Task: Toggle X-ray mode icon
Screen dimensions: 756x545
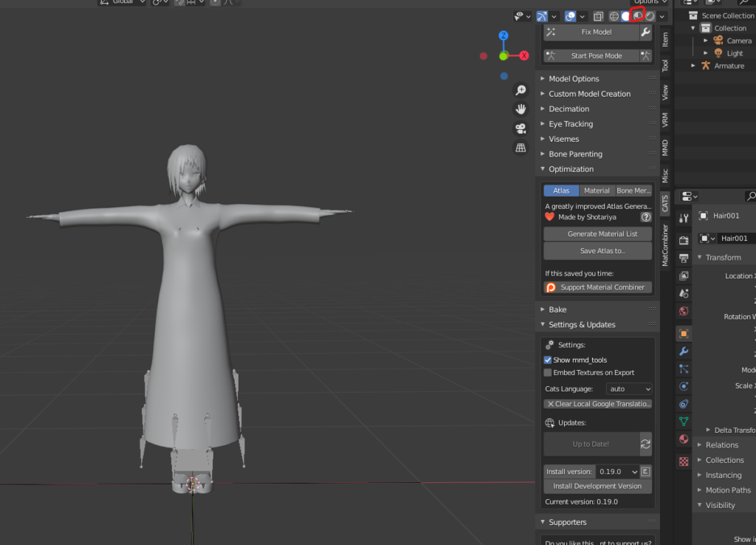Action: pos(598,16)
